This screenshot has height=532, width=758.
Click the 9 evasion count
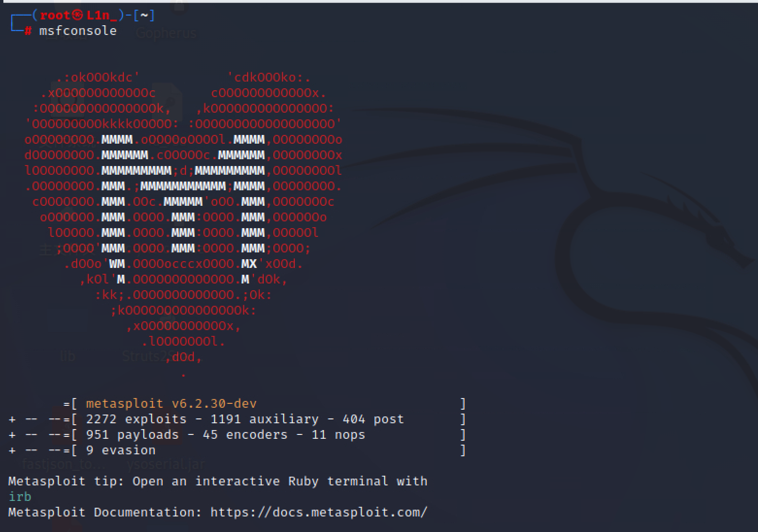pos(120,450)
